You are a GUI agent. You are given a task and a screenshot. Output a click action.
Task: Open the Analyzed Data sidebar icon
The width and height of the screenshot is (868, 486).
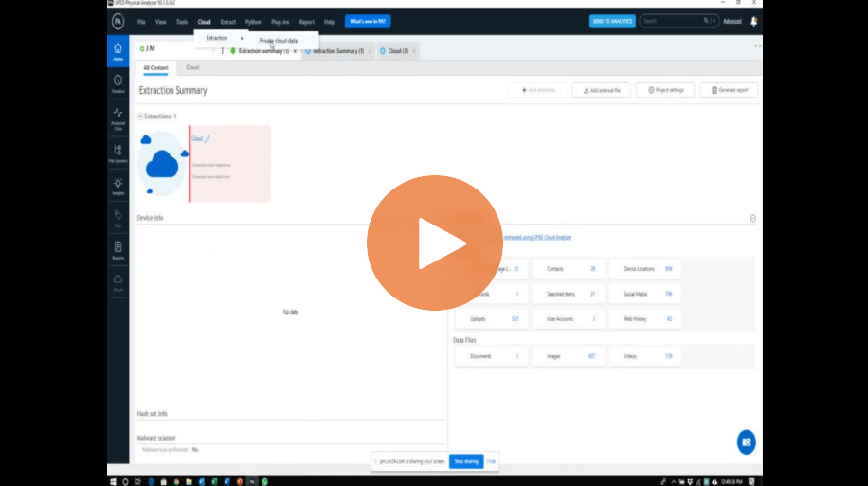pyautogui.click(x=118, y=118)
